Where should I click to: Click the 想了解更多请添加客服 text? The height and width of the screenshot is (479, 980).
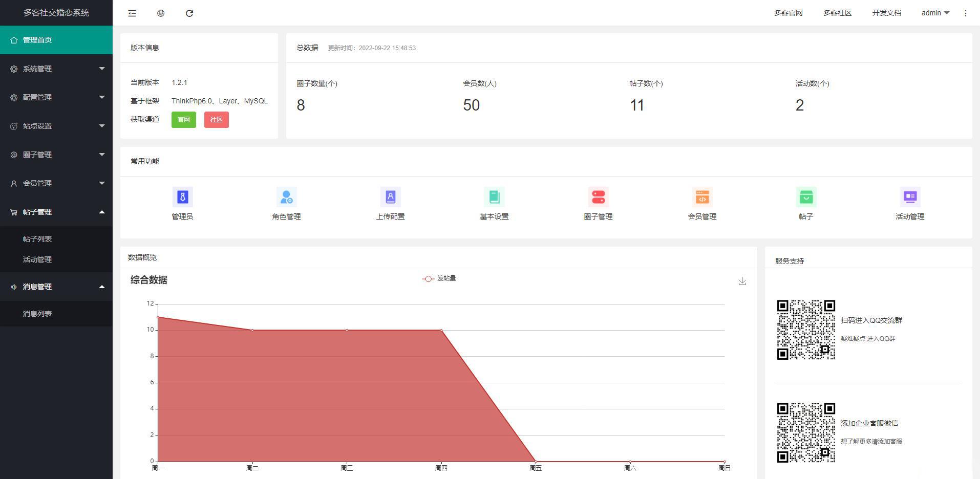tap(871, 441)
